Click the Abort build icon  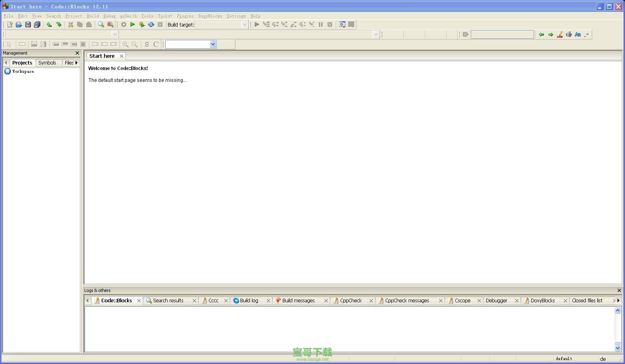160,25
